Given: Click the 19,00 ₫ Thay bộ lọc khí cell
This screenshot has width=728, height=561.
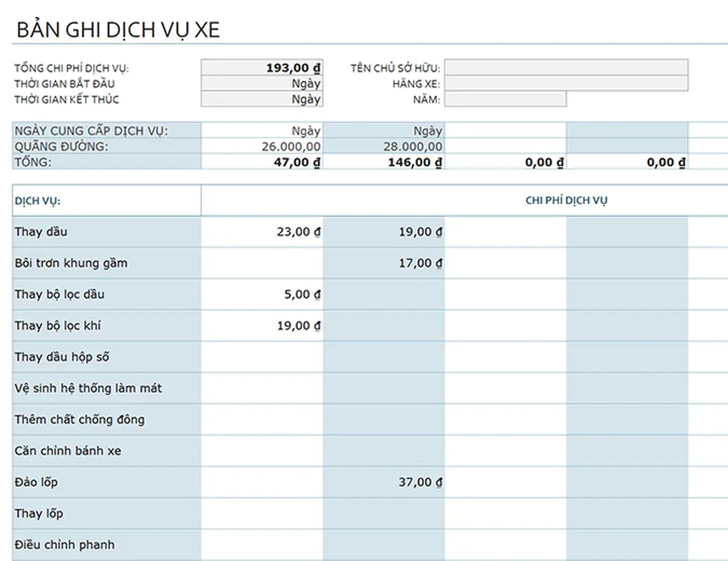Looking at the screenshot, I should coord(262,326).
